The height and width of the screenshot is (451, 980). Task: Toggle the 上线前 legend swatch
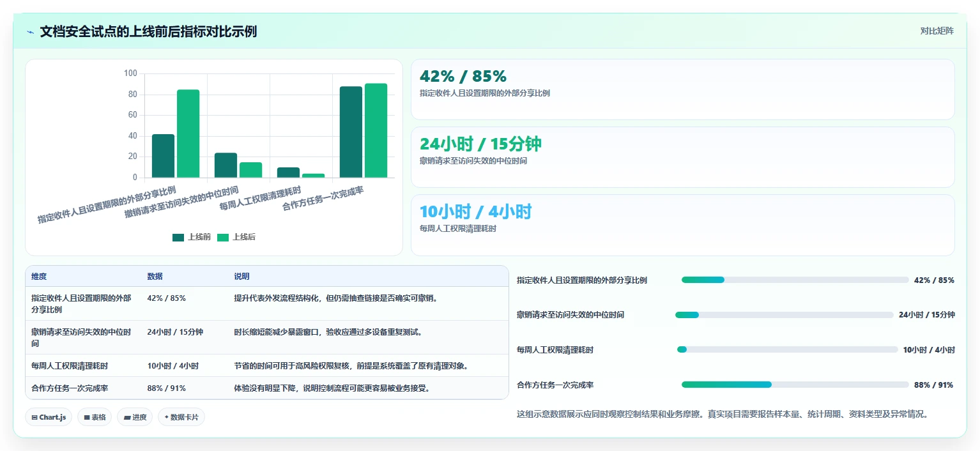(x=178, y=237)
